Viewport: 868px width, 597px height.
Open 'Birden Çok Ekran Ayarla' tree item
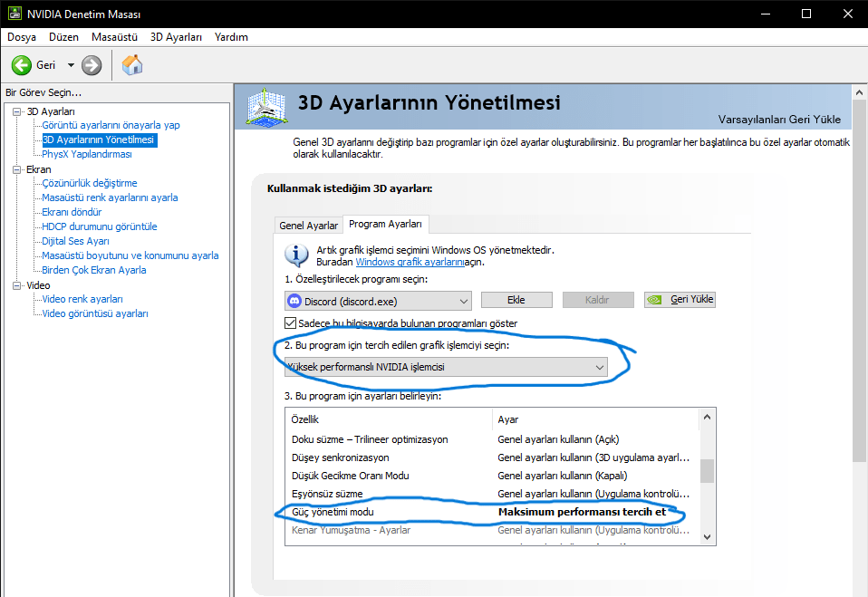tap(94, 270)
